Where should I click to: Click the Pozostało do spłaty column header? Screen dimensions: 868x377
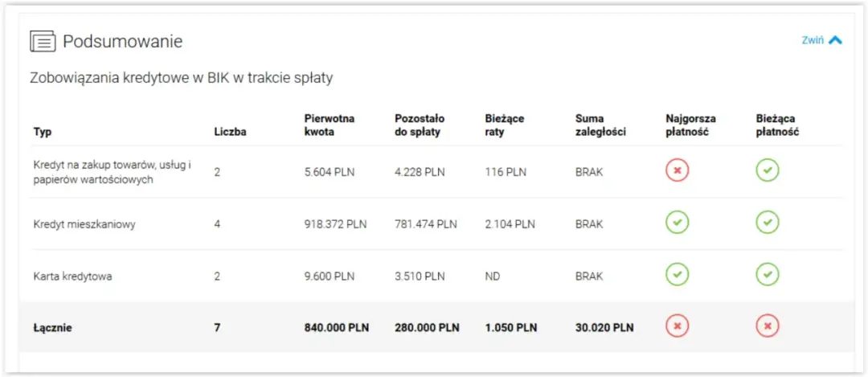click(420, 125)
